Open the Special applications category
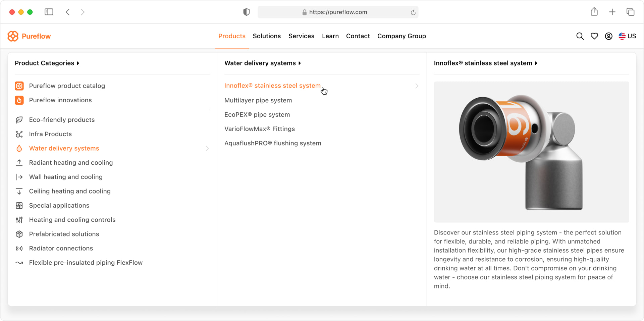Image resolution: width=644 pixels, height=321 pixels. 59,206
